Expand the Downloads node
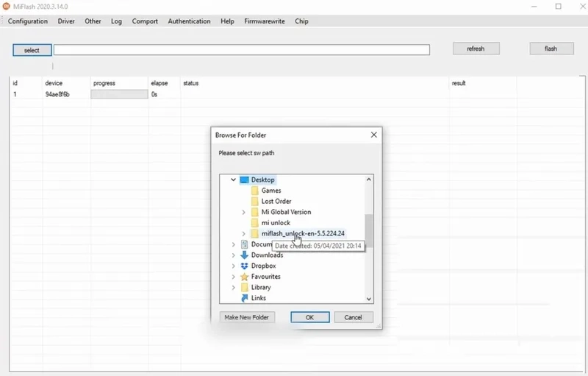This screenshot has width=588, height=376. coord(233,255)
